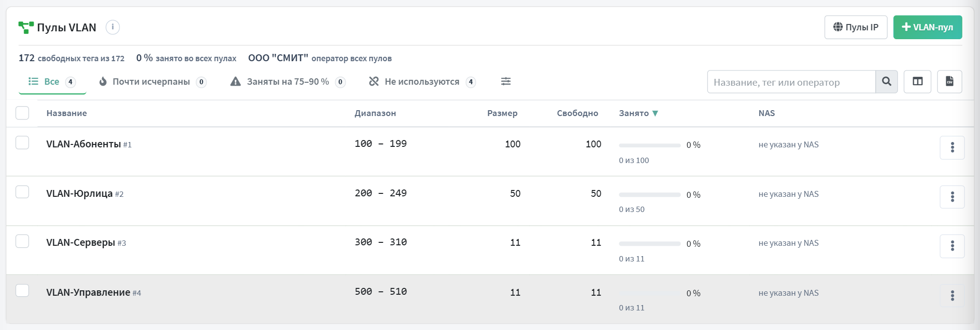Open the filter sliders icon
Viewport: 980px width, 330px height.
[506, 81]
